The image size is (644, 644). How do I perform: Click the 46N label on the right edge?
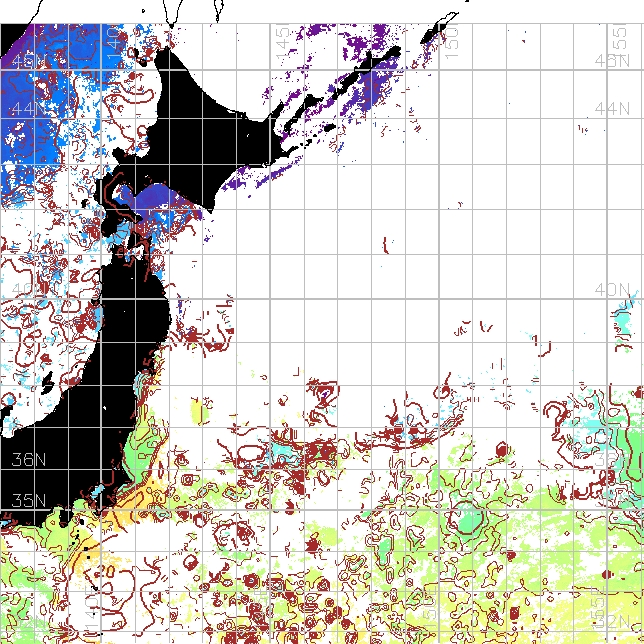(612, 61)
